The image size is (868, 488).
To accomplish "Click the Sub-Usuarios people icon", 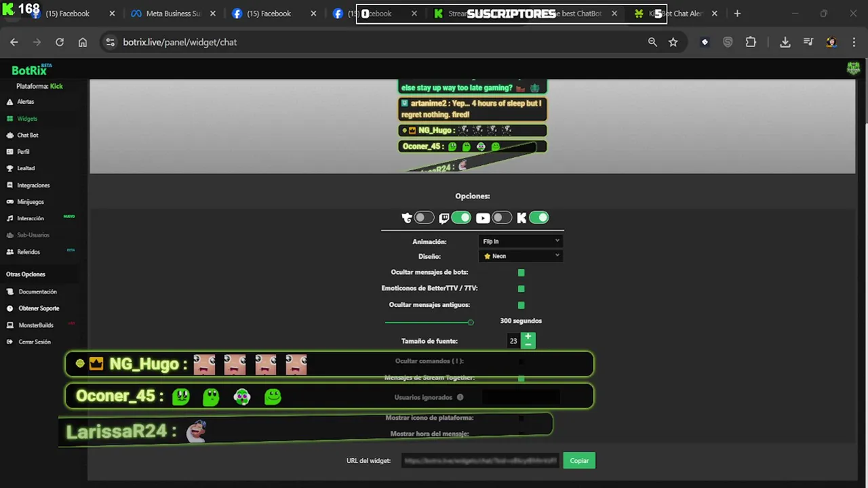I will (10, 235).
